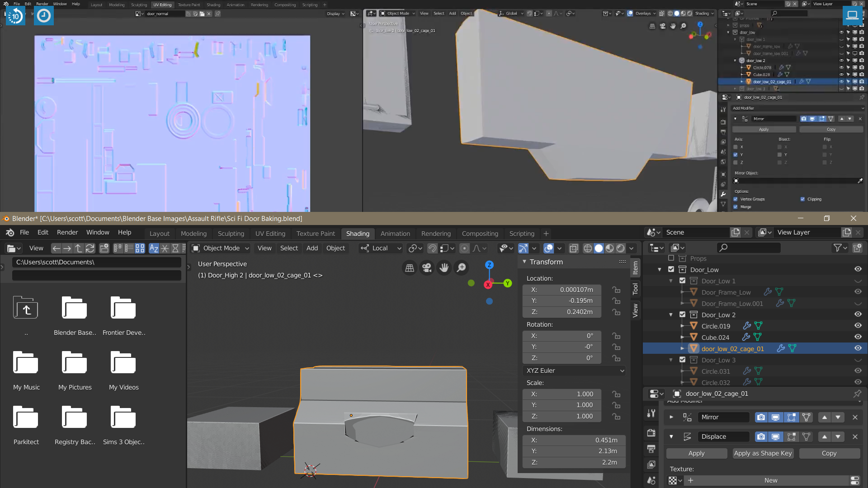
Task: Open the XYZ Euler rotation mode dropdown
Action: [574, 371]
